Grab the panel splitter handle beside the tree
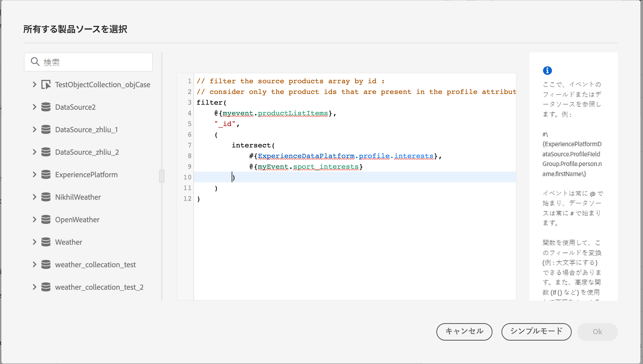 (x=162, y=176)
